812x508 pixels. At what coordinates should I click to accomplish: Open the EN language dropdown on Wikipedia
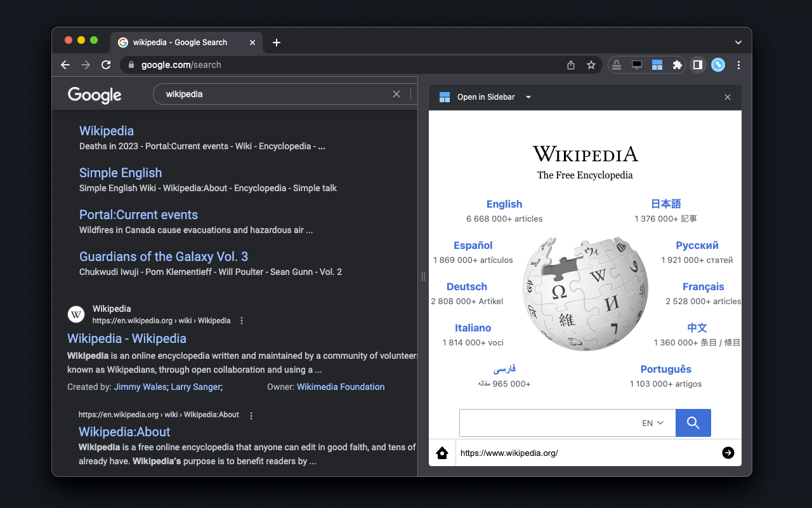pyautogui.click(x=653, y=422)
